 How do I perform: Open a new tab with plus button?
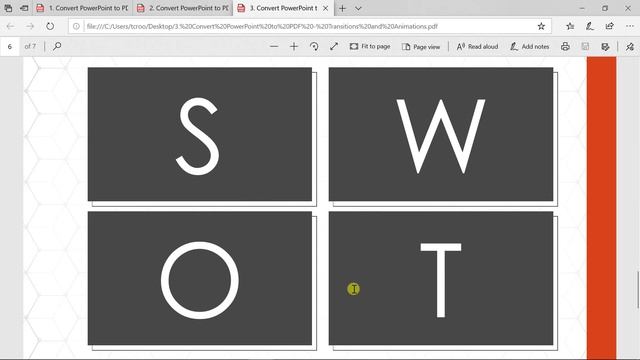pos(342,8)
